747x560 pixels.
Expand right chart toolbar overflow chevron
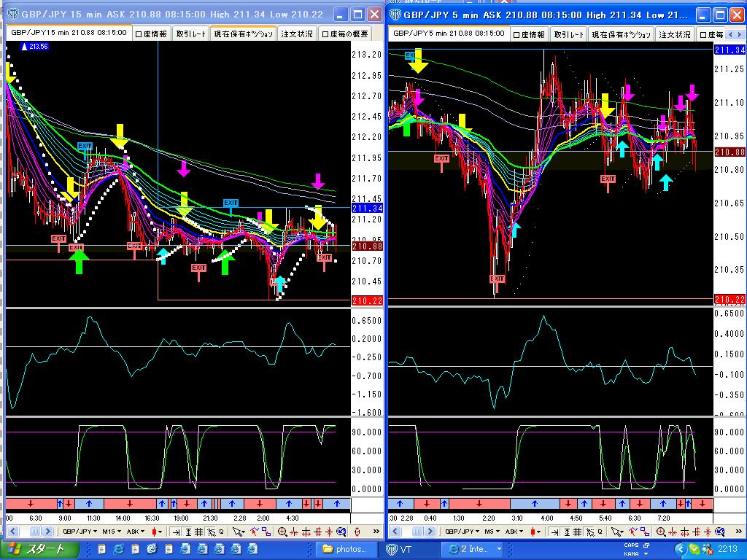click(x=739, y=532)
